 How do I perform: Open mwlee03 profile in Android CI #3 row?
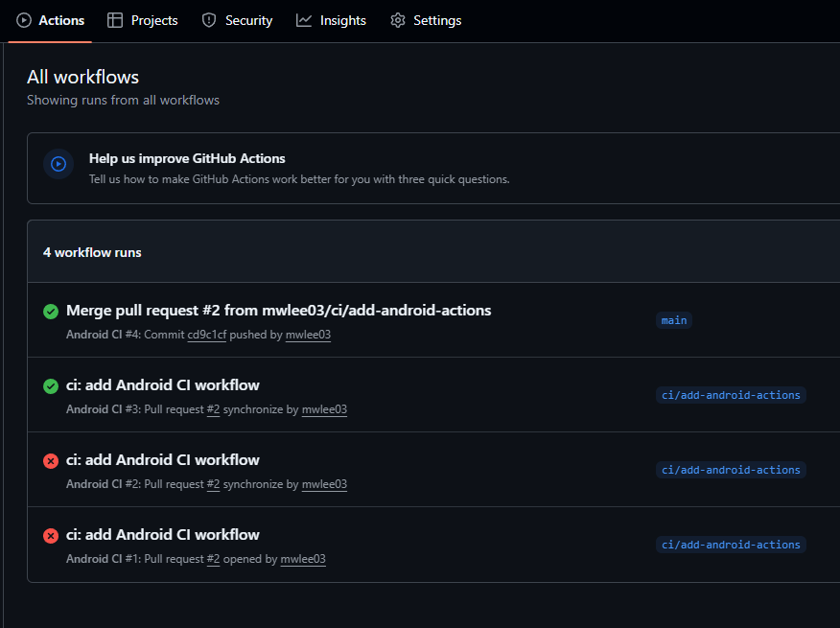[325, 409]
